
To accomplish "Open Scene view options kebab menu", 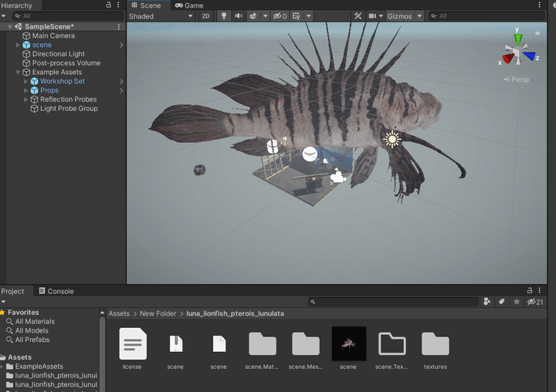I will [539, 5].
